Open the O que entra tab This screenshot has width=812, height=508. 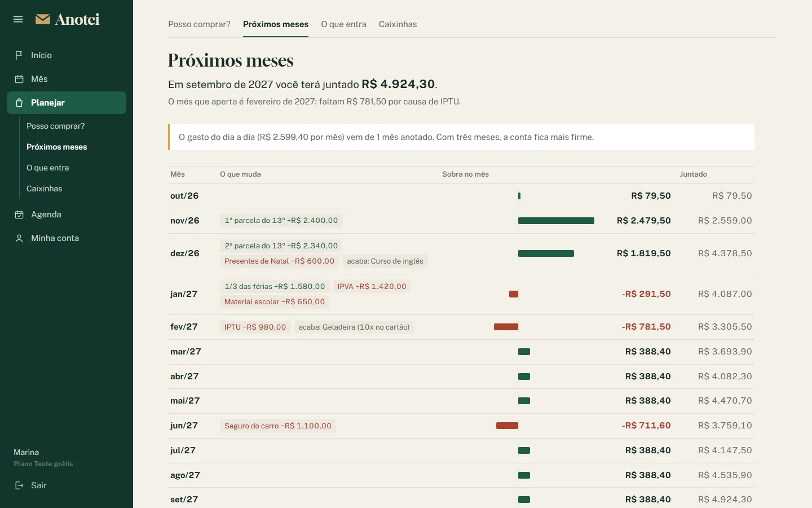point(343,24)
